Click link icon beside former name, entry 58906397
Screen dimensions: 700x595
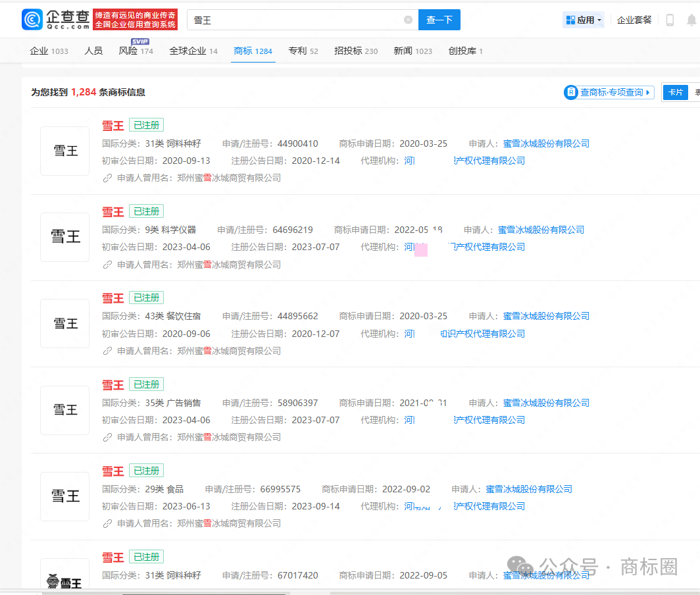pyautogui.click(x=107, y=437)
